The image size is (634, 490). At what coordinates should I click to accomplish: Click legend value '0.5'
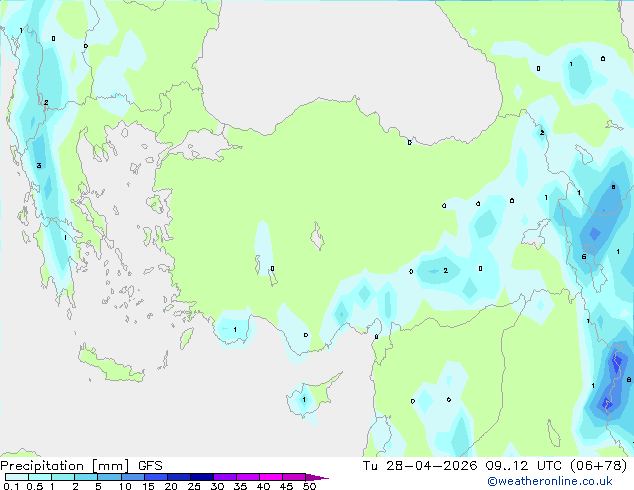[35, 486]
